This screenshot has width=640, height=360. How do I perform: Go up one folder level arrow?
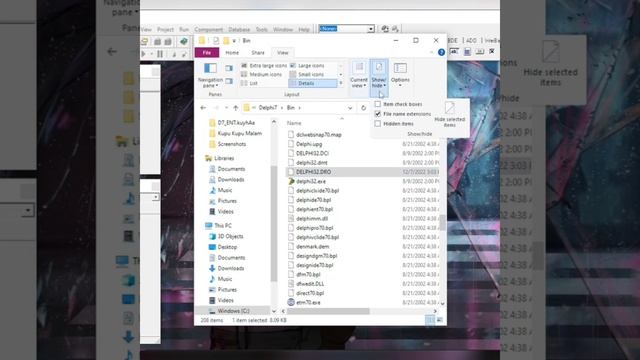pos(236,108)
